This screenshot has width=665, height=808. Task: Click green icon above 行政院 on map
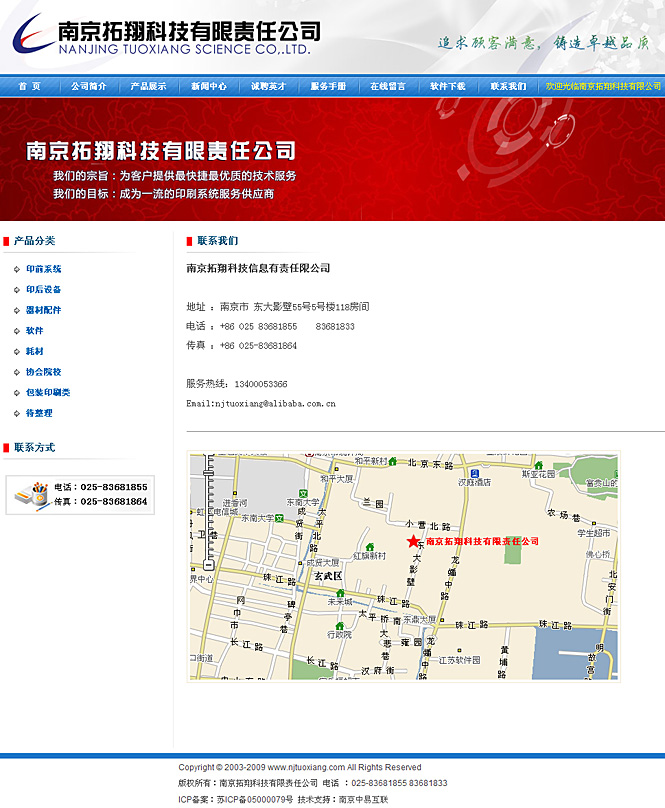[x=339, y=626]
